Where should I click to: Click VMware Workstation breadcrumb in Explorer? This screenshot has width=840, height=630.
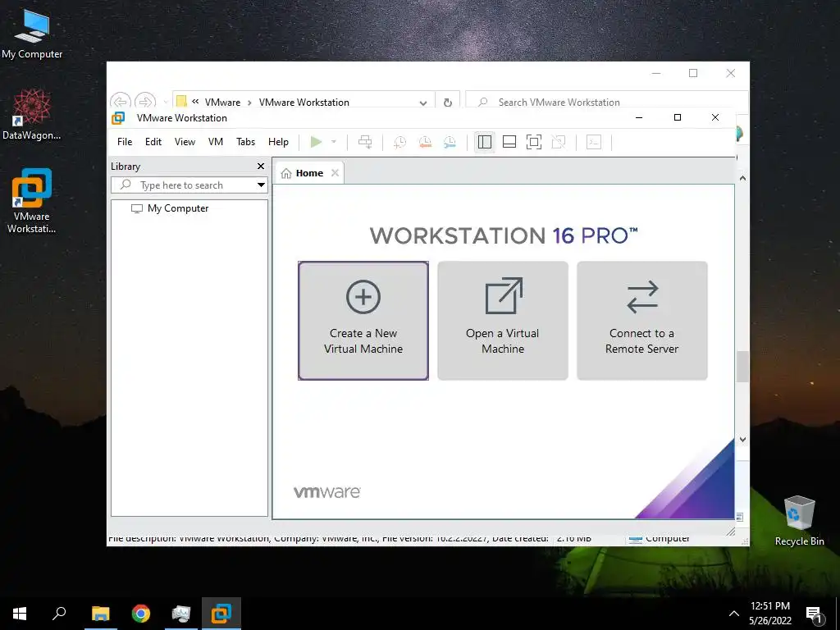click(x=304, y=103)
